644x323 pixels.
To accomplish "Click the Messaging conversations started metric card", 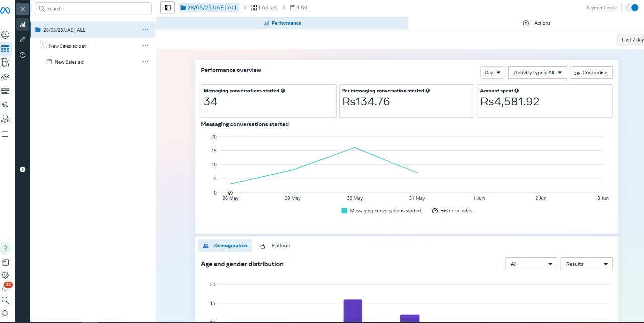I will (269, 101).
